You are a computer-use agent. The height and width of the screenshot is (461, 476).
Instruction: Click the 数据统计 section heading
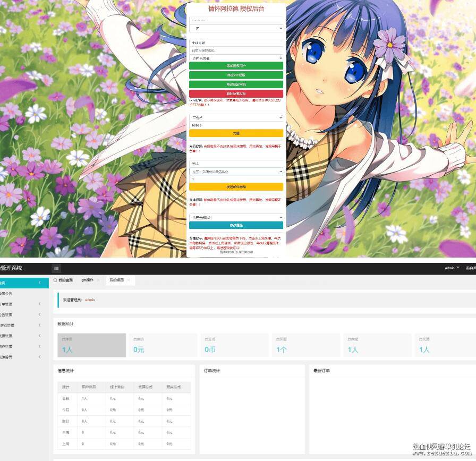(x=65, y=324)
